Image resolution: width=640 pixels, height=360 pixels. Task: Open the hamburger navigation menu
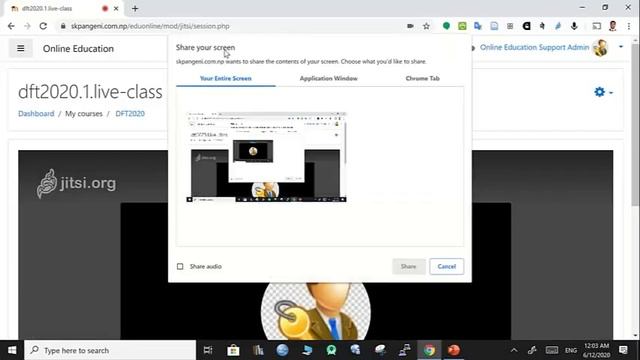pos(20,49)
